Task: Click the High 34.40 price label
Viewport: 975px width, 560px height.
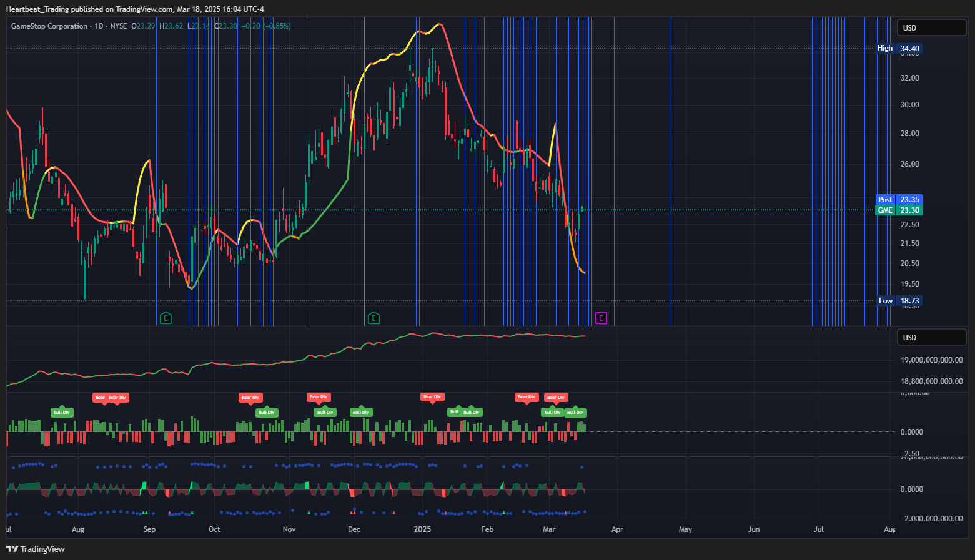Action: click(x=898, y=48)
